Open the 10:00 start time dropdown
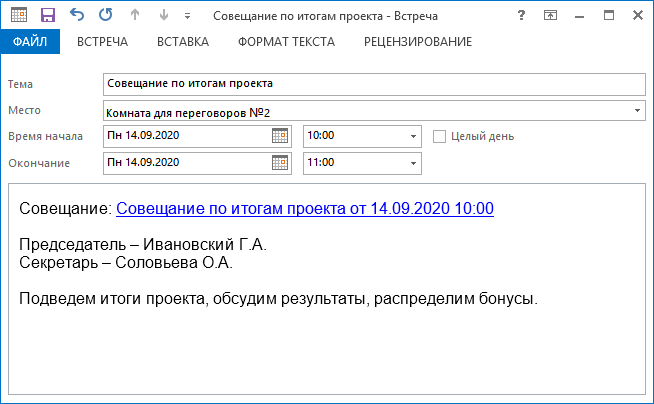 point(414,136)
